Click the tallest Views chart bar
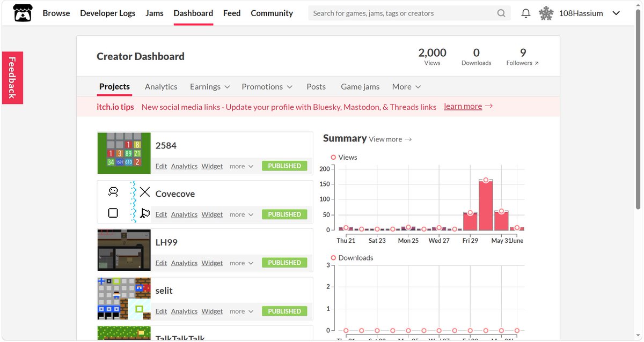This screenshot has width=644, height=342. coord(486,205)
